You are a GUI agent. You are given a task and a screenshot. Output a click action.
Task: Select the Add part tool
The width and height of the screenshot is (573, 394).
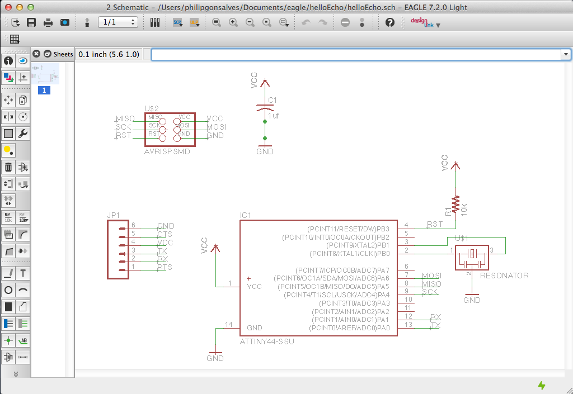(23, 167)
